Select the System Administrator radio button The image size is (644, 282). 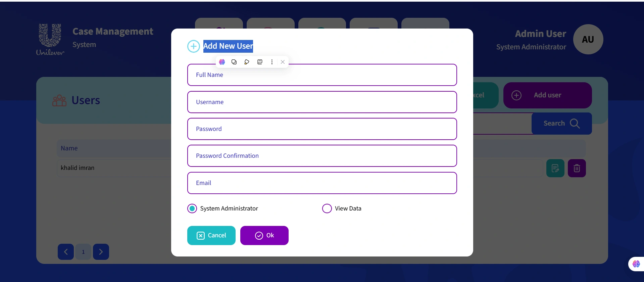point(192,208)
